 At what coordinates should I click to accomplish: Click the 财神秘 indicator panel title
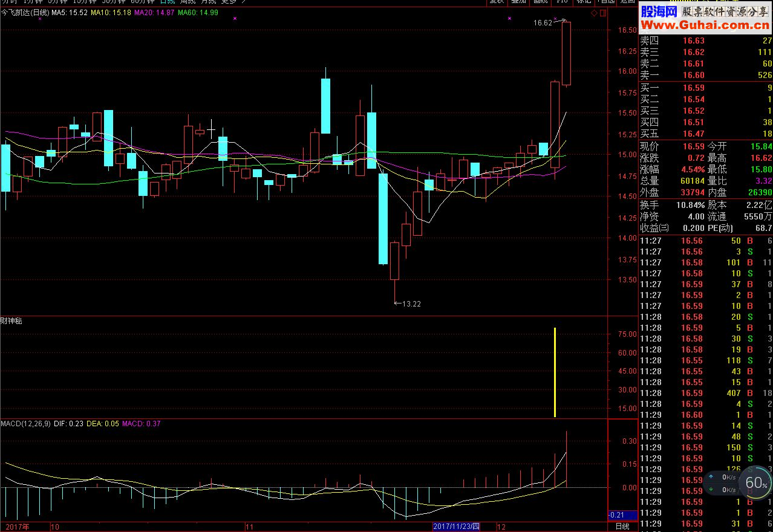pos(11,321)
